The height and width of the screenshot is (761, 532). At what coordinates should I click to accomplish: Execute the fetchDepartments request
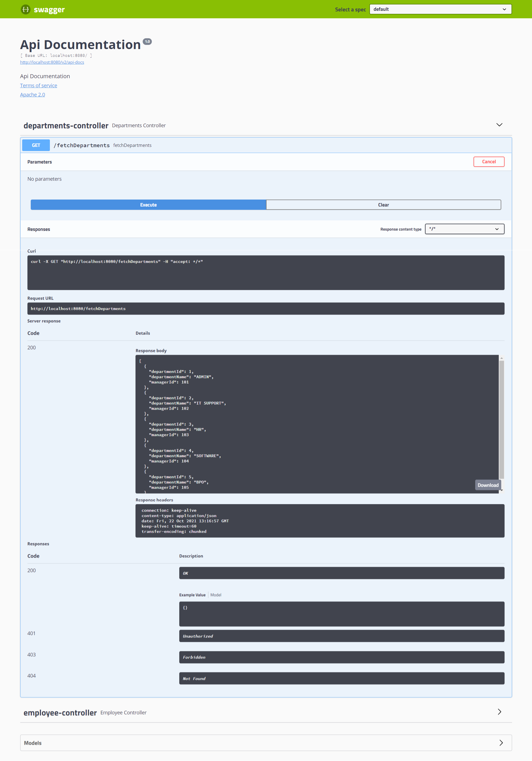148,205
